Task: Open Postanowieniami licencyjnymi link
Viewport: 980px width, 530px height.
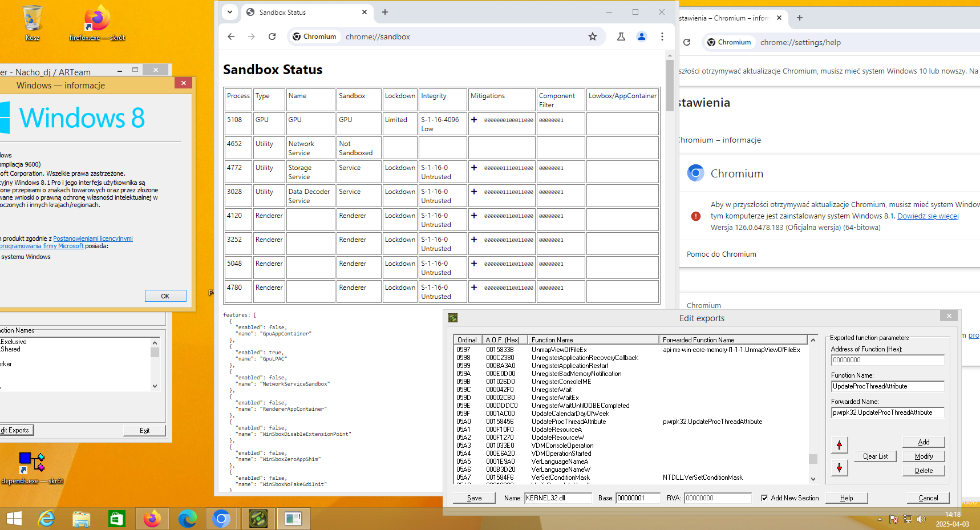Action: point(93,238)
